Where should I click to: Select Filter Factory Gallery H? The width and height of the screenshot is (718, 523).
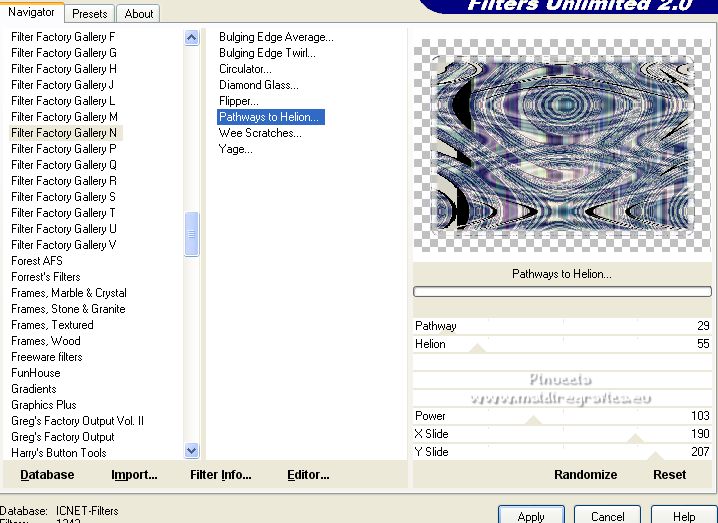coord(64,69)
